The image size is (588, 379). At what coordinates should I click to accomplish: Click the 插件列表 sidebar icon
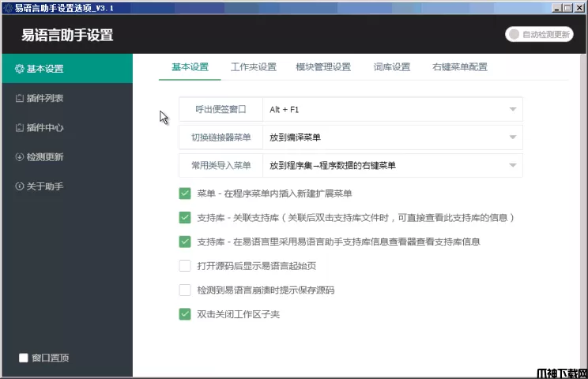(20, 99)
